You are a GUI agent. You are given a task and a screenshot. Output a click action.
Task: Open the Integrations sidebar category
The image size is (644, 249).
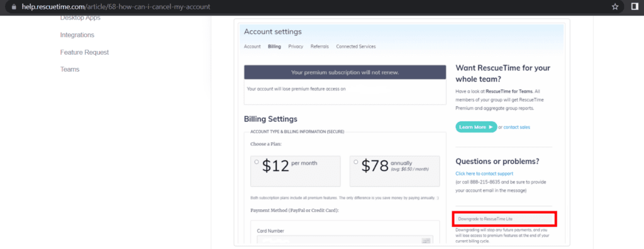pos(77,35)
